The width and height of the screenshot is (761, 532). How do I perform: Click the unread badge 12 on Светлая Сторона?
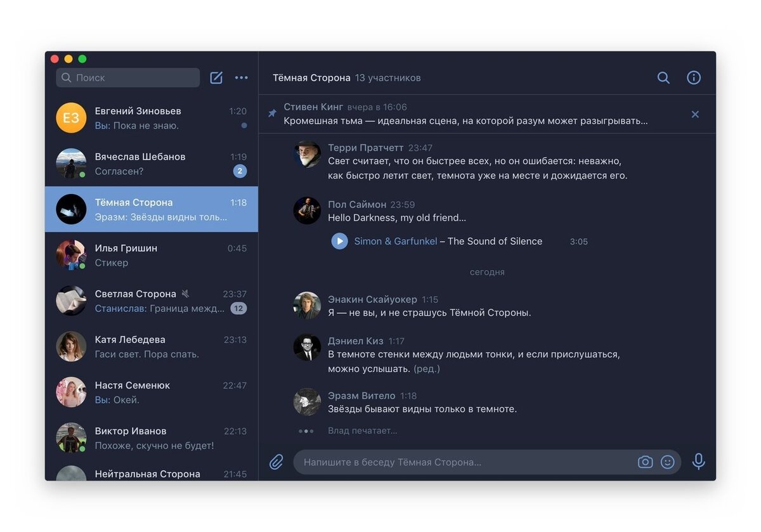[x=238, y=308]
